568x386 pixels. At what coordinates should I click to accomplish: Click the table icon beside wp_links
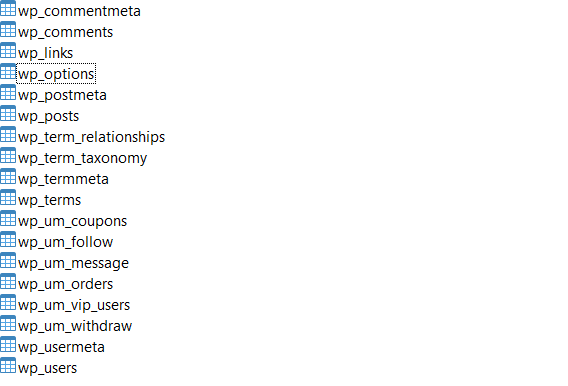pyautogui.click(x=8, y=50)
